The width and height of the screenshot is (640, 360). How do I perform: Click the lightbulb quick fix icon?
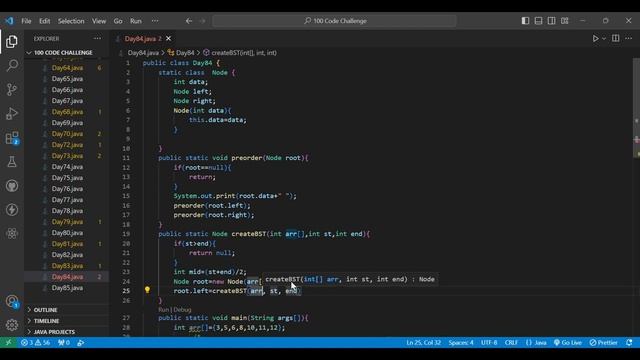[x=147, y=290]
